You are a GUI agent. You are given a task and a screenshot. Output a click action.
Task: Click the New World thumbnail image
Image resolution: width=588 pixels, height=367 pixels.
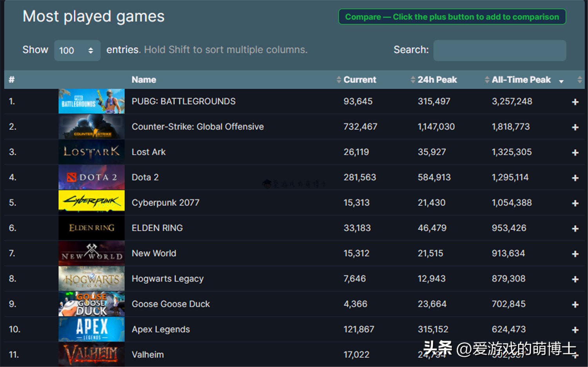(x=91, y=253)
